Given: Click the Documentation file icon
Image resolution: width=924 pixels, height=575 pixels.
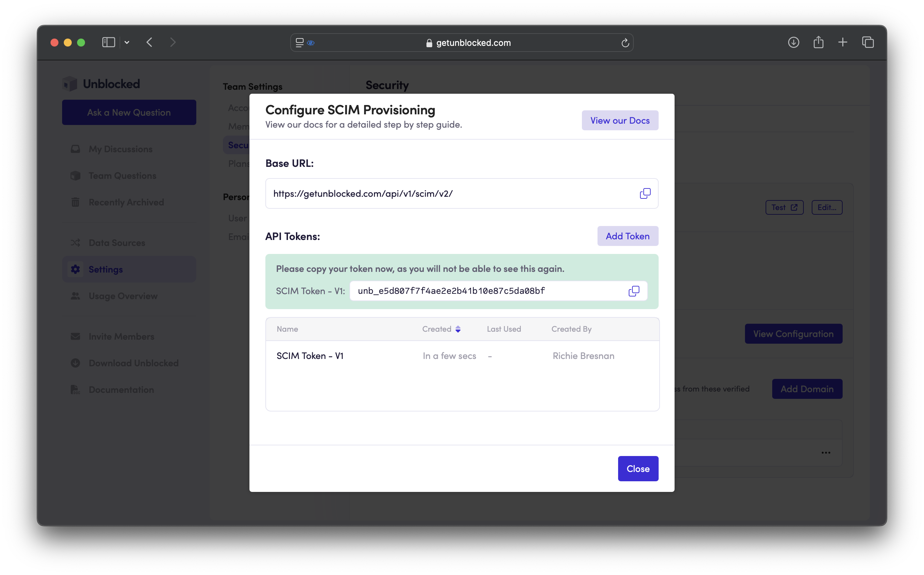Looking at the screenshot, I should [x=75, y=390].
